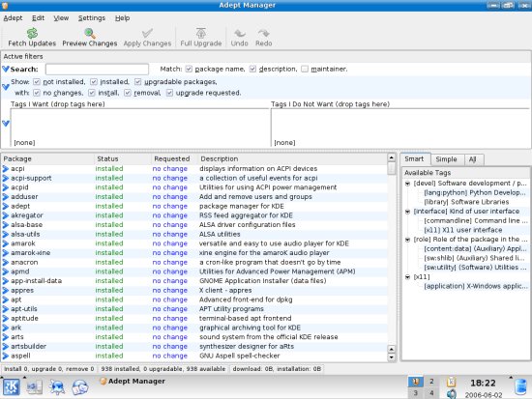532x399 pixels.
Task: Select the [sw:utility] Utilities tag
Action: click(x=475, y=268)
